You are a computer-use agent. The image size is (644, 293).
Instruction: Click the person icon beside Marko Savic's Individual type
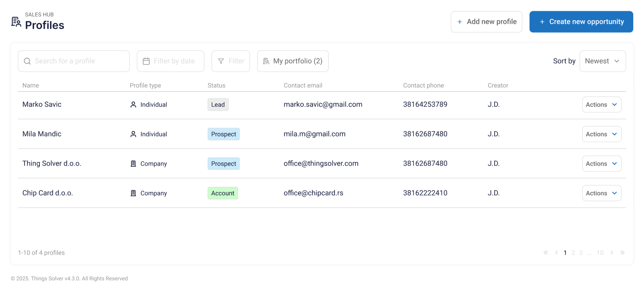pos(133,105)
